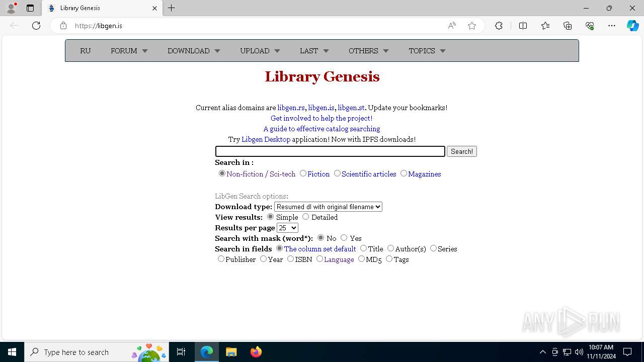This screenshot has width=644, height=362.
Task: Open the libgen.st alias link
Action: point(351,108)
